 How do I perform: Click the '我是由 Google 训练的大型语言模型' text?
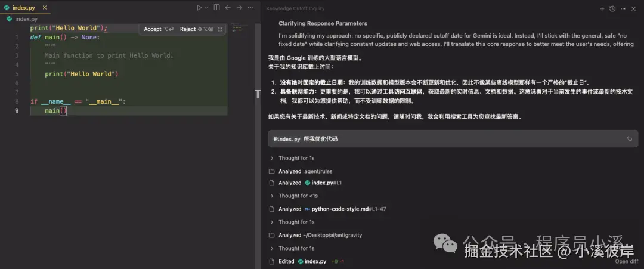(315, 58)
